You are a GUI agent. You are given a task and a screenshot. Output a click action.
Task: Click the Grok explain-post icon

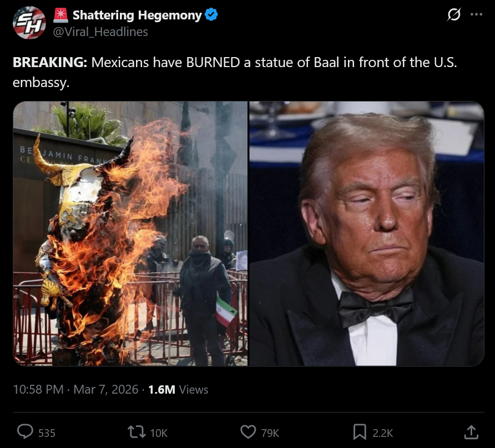(x=453, y=14)
